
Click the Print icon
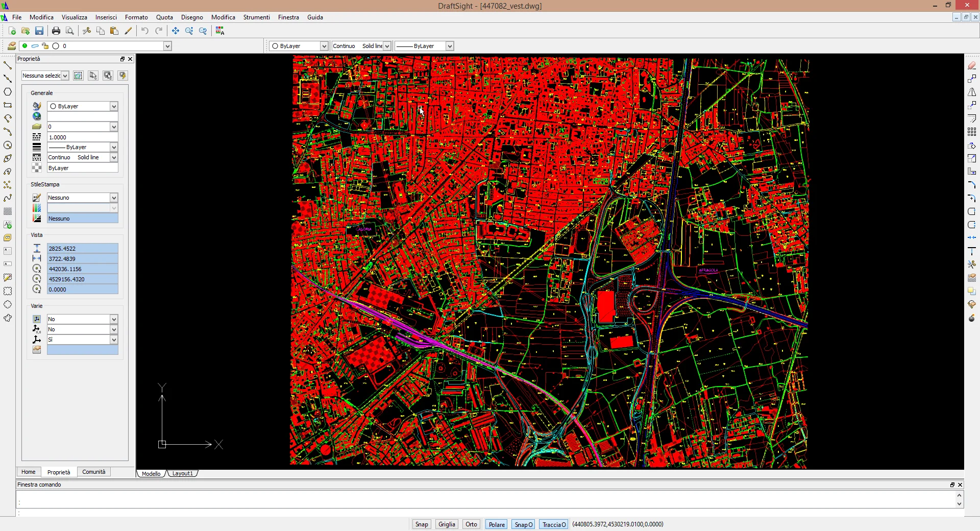pos(56,31)
